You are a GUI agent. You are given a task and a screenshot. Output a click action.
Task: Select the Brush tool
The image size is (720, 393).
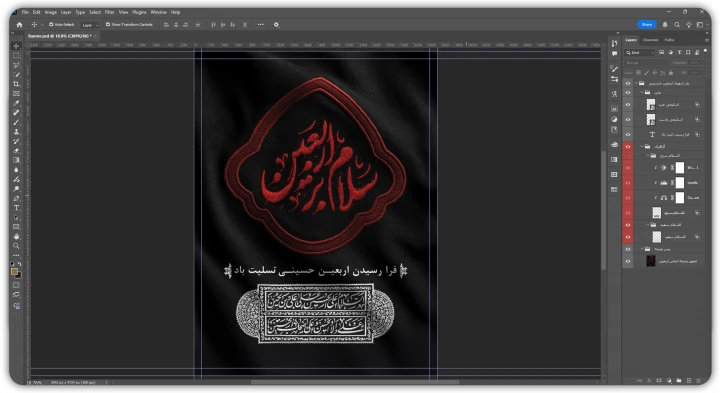tap(17, 122)
